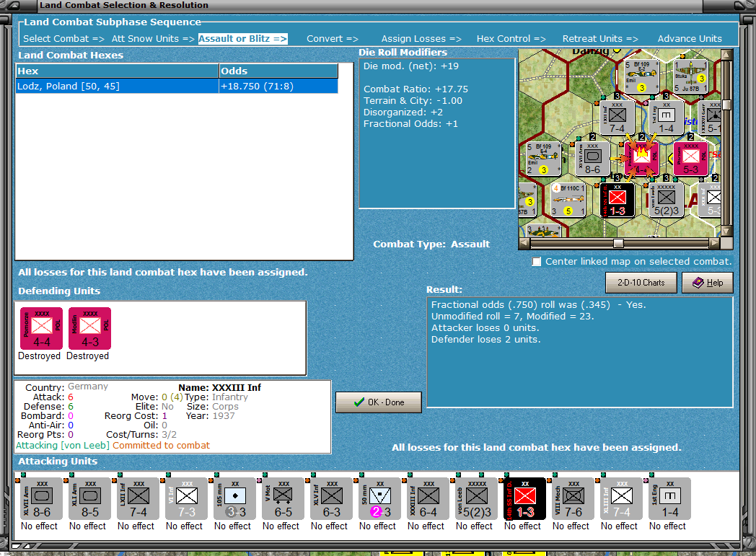Select the 50 mm anti-tank 2-3 unit
Screen dimensions: 756x556
click(380, 498)
